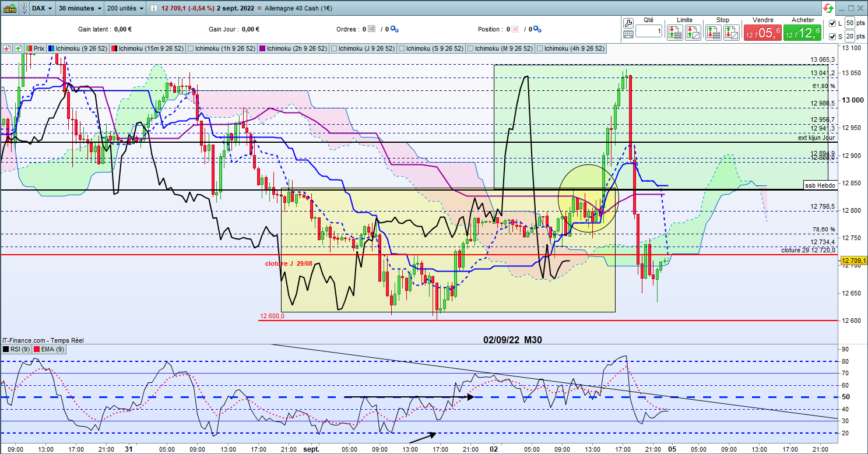Click the chart link pin icon
The width and height of the screenshot is (868, 454).
(25, 9)
